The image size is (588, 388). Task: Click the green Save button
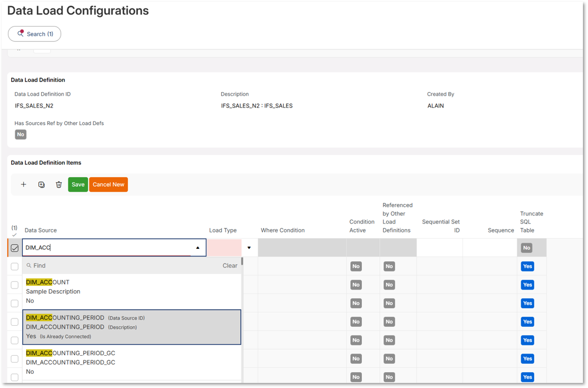tap(78, 184)
